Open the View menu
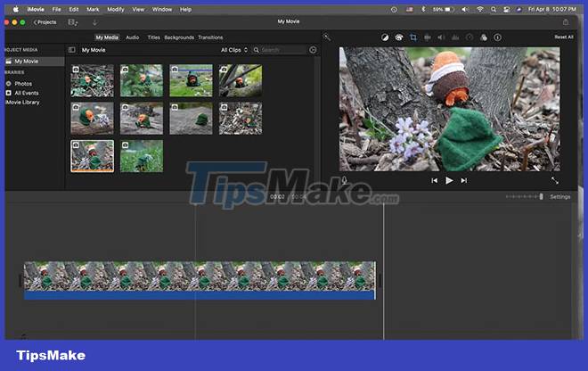The image size is (588, 371). tap(138, 10)
